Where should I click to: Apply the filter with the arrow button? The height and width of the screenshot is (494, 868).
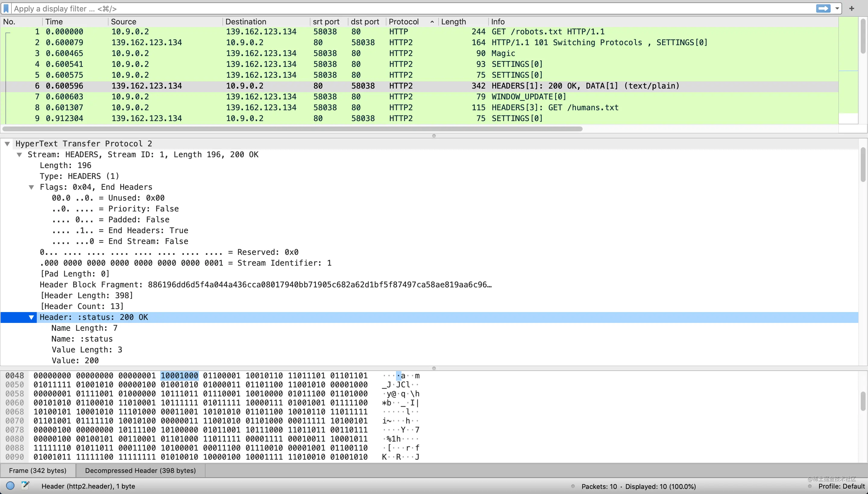pos(823,8)
